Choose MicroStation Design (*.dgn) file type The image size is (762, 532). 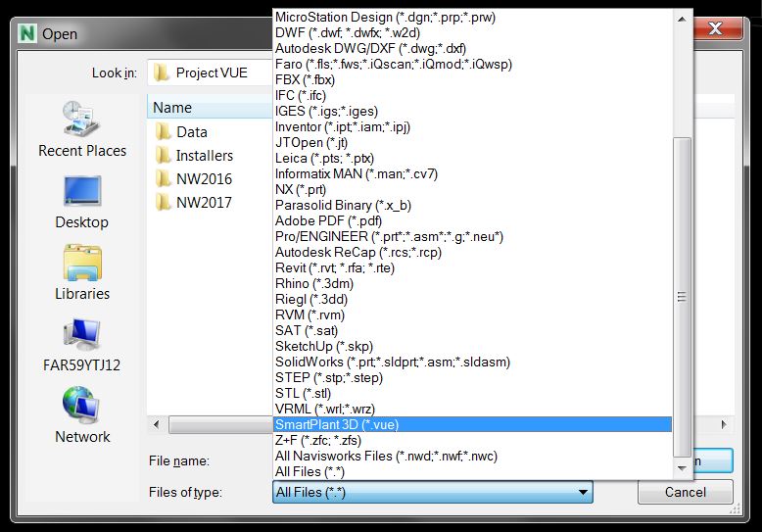[472, 17]
